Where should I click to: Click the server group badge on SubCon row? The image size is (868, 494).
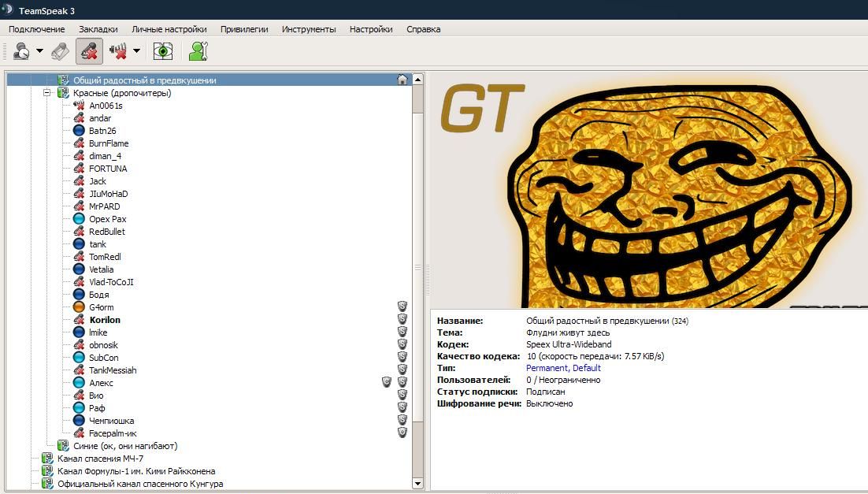click(402, 357)
